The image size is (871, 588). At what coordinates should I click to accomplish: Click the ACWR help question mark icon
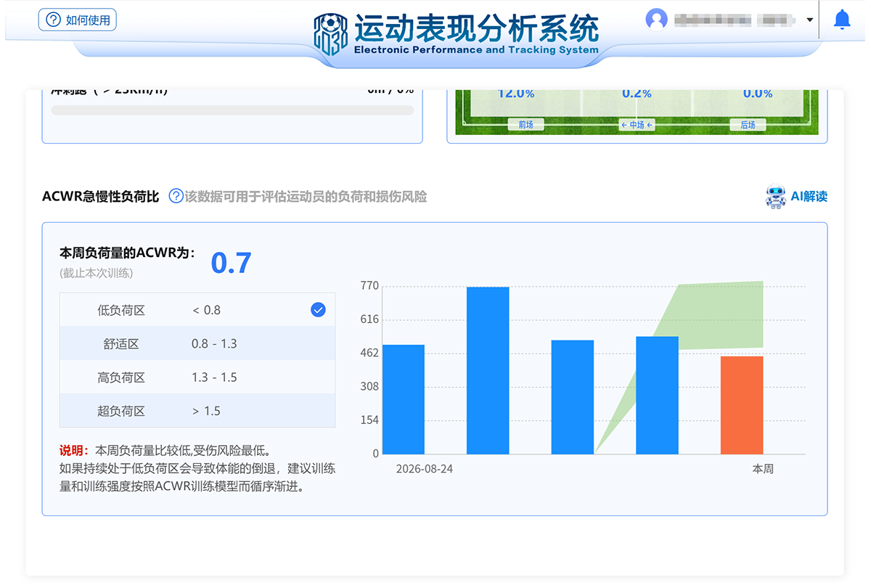coord(176,196)
